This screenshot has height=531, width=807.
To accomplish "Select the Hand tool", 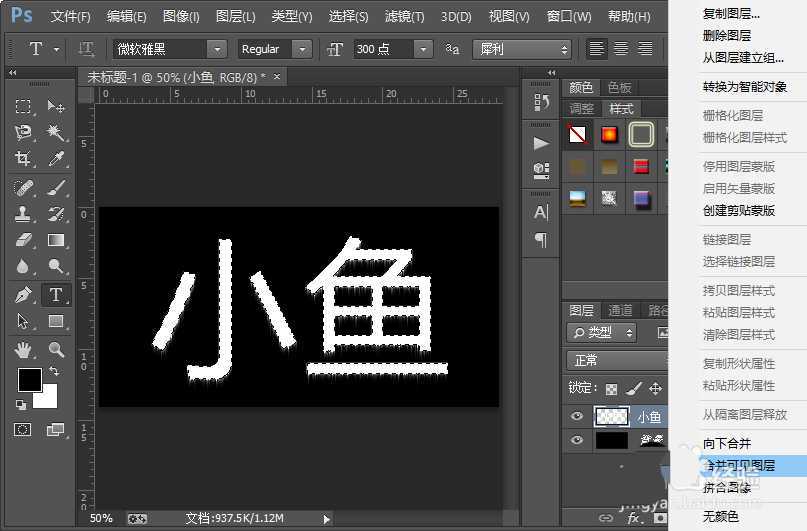I will [24, 349].
